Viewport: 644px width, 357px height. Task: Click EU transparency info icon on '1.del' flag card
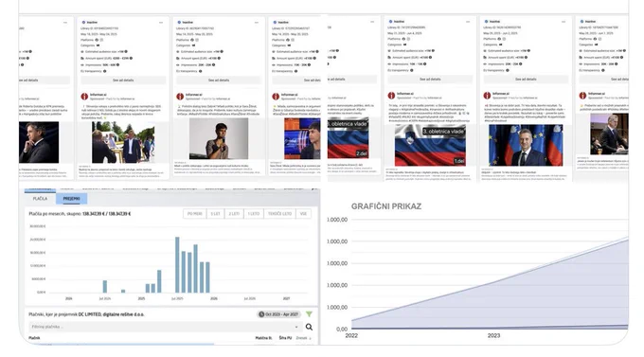point(412,70)
